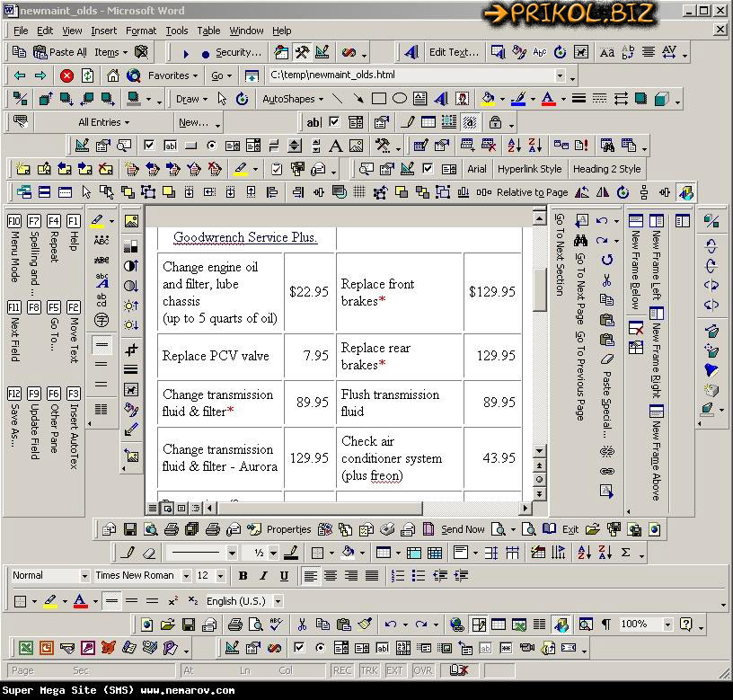Click the Show/Hide paragraph marks icon
This screenshot has height=700, width=733.
(x=606, y=625)
